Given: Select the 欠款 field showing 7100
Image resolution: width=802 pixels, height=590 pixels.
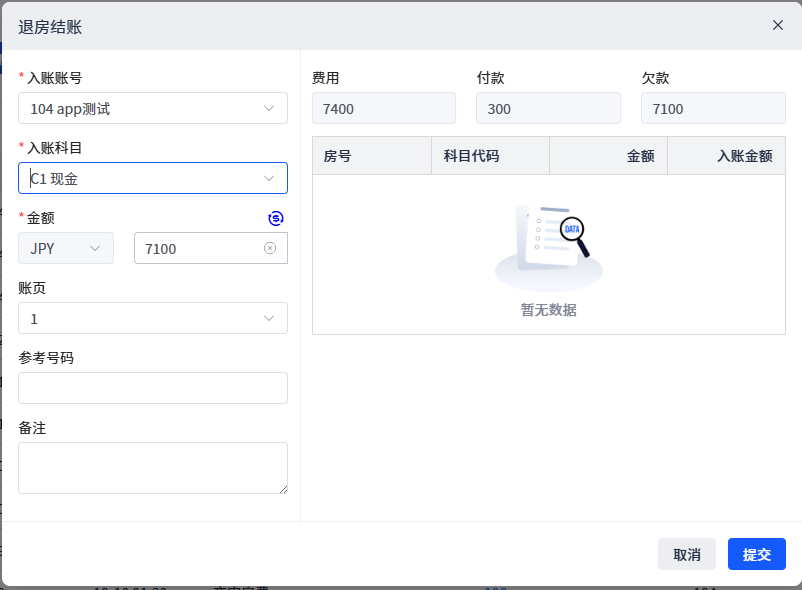Looking at the screenshot, I should click(x=713, y=108).
